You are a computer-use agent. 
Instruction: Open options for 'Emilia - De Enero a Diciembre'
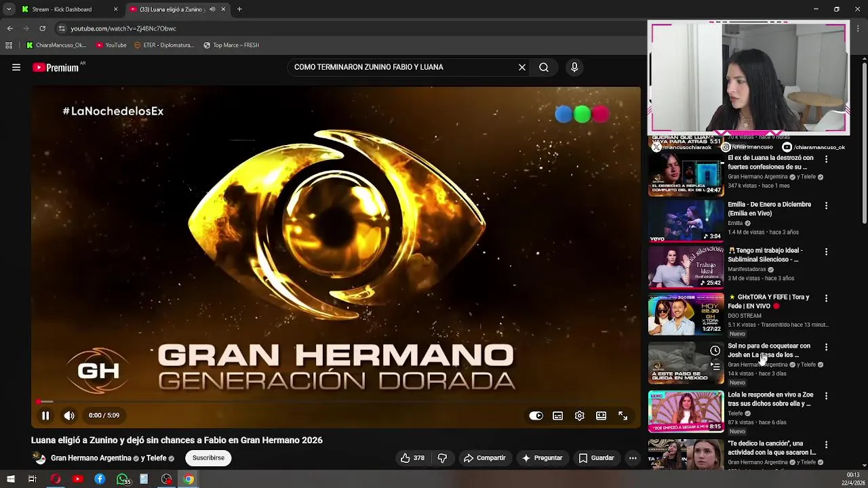[826, 205]
